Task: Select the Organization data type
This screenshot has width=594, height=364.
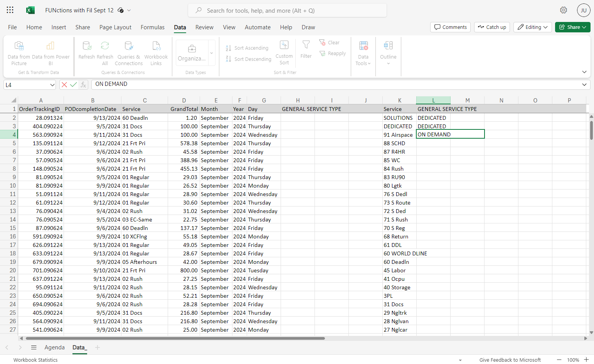Action: pos(192,53)
